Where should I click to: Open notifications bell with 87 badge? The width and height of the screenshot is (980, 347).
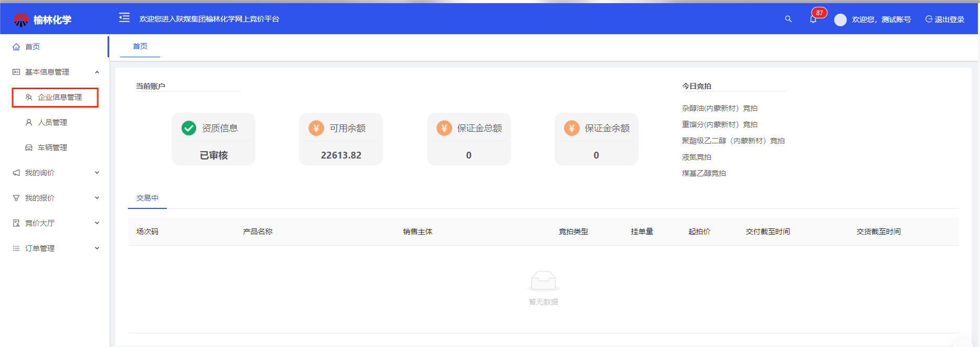coord(813,19)
